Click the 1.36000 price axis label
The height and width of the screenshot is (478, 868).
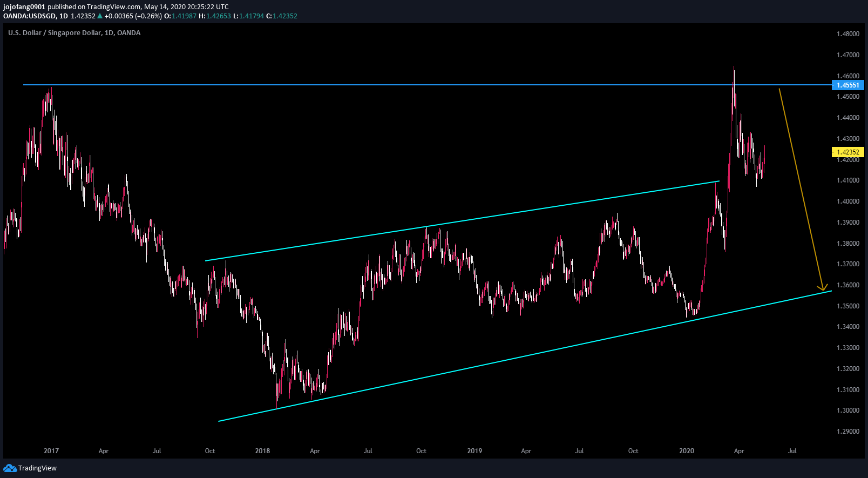pyautogui.click(x=848, y=285)
